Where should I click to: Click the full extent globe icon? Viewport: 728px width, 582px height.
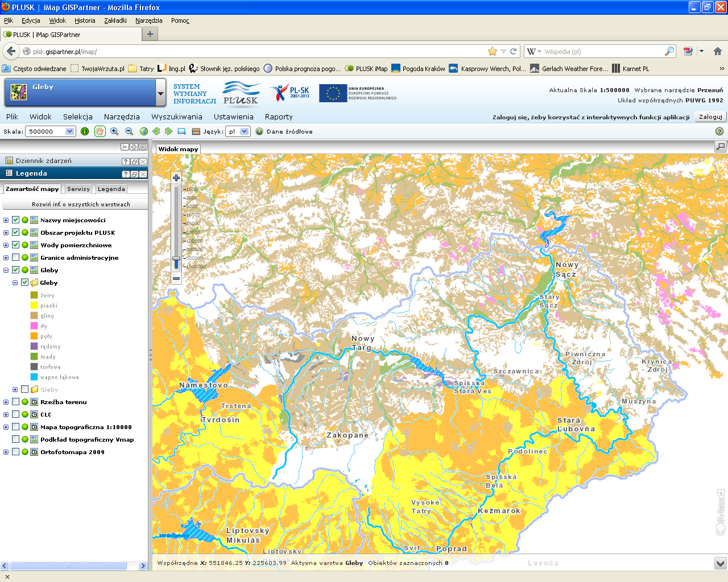click(x=144, y=131)
